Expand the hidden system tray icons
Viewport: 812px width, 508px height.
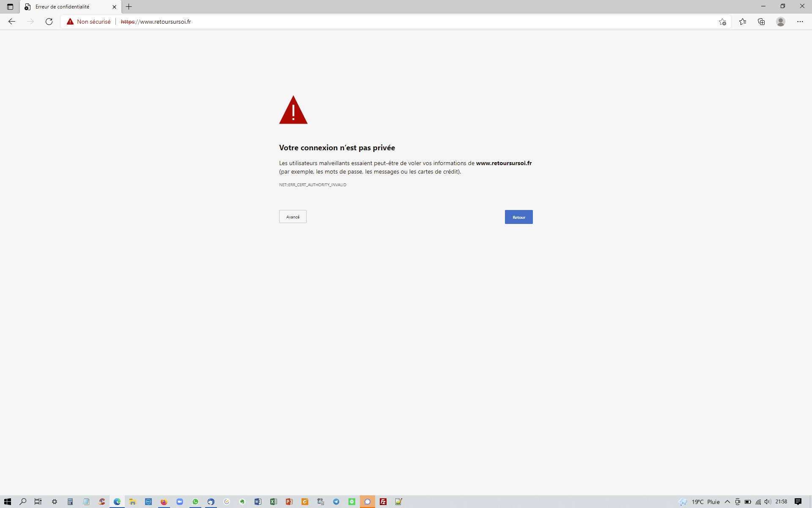tap(727, 502)
